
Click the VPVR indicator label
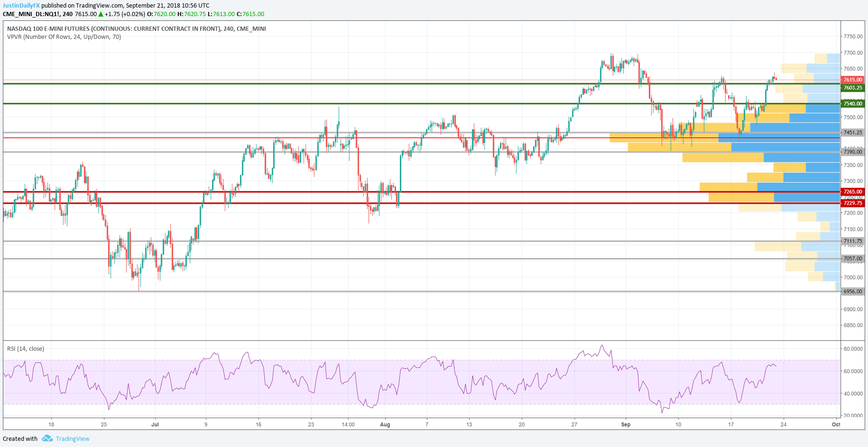coord(64,36)
